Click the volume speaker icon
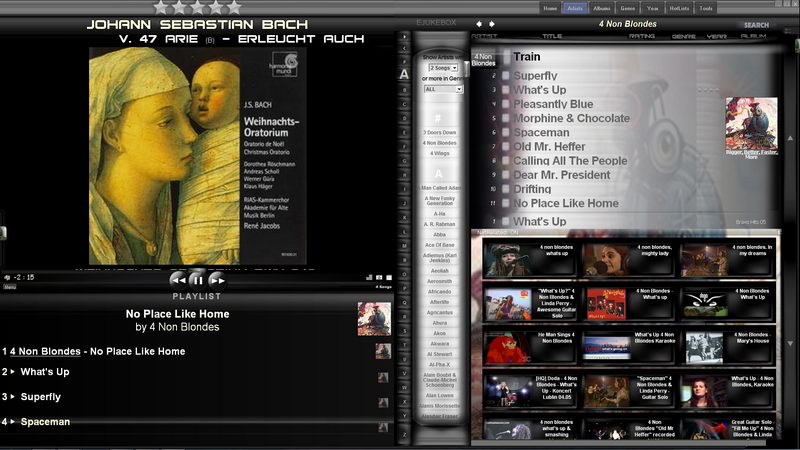This screenshot has width=800, height=450. (7, 278)
